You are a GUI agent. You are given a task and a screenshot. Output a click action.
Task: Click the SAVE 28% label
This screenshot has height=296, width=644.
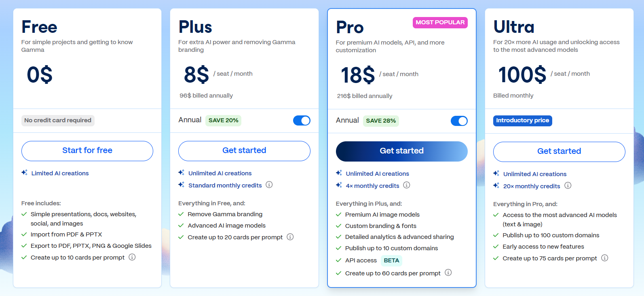[381, 121]
